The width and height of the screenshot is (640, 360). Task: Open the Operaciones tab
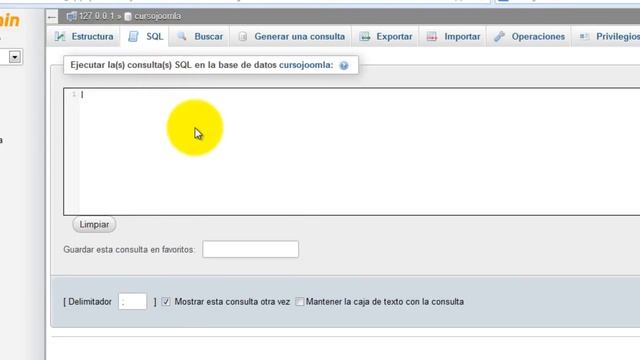(x=529, y=37)
